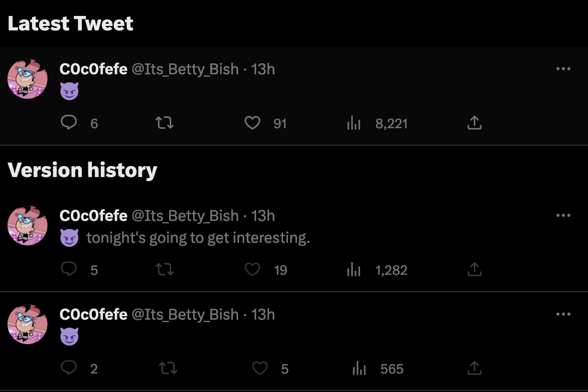Image resolution: width=588 pixels, height=392 pixels.
Task: Reply to the oldest version with 2 comments
Action: pos(68,368)
